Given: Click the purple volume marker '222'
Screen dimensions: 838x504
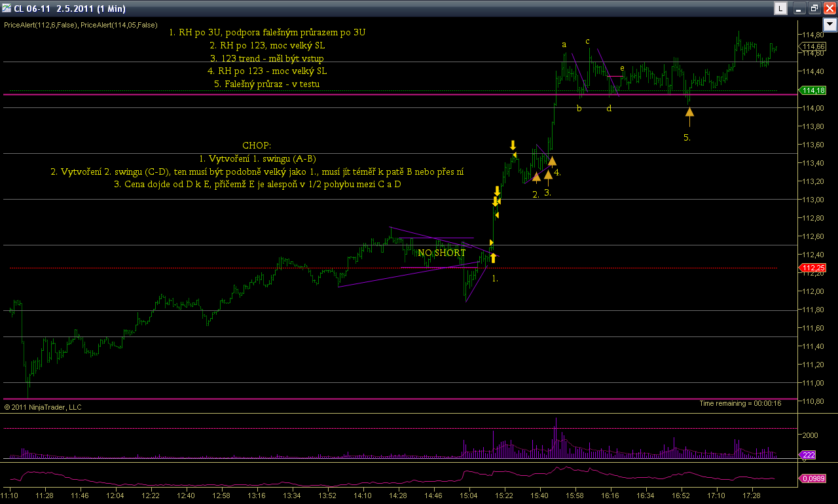Looking at the screenshot, I should [807, 455].
